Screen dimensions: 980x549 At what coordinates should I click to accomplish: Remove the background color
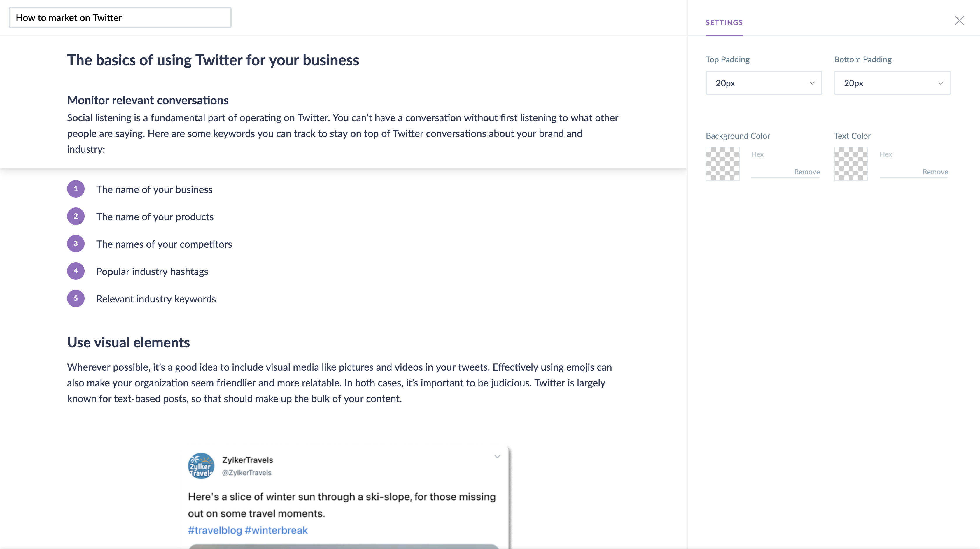(x=807, y=172)
